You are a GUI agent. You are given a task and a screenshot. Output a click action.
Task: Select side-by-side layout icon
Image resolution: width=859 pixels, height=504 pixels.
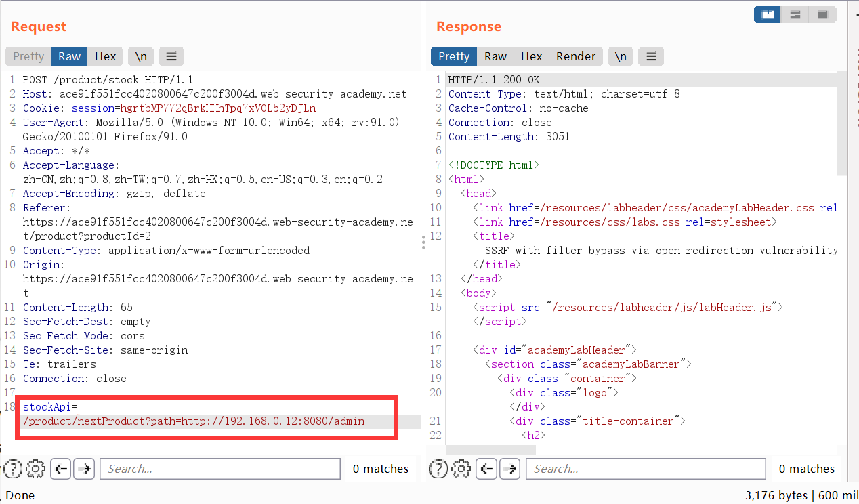[x=768, y=14]
